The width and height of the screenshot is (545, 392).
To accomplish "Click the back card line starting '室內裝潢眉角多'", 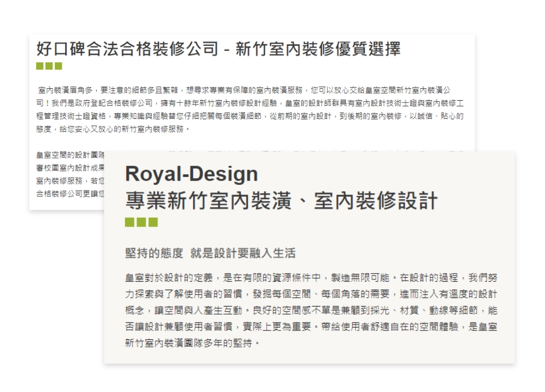I will click(244, 91).
